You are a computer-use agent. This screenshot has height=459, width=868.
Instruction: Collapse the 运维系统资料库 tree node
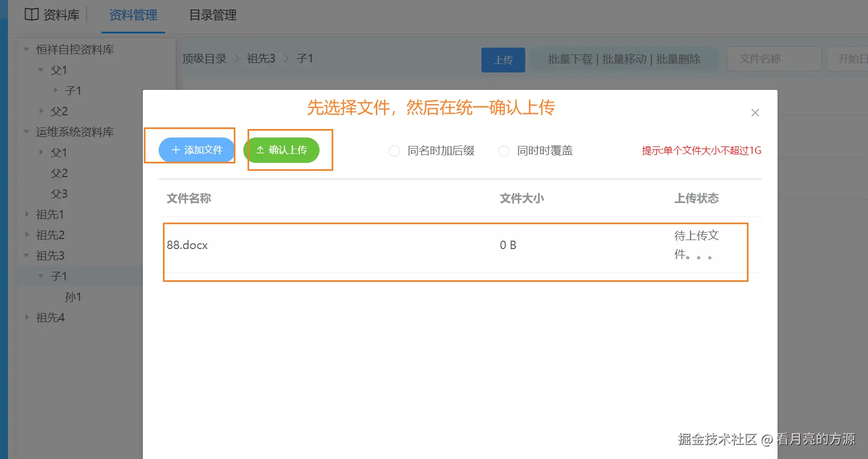tap(26, 132)
